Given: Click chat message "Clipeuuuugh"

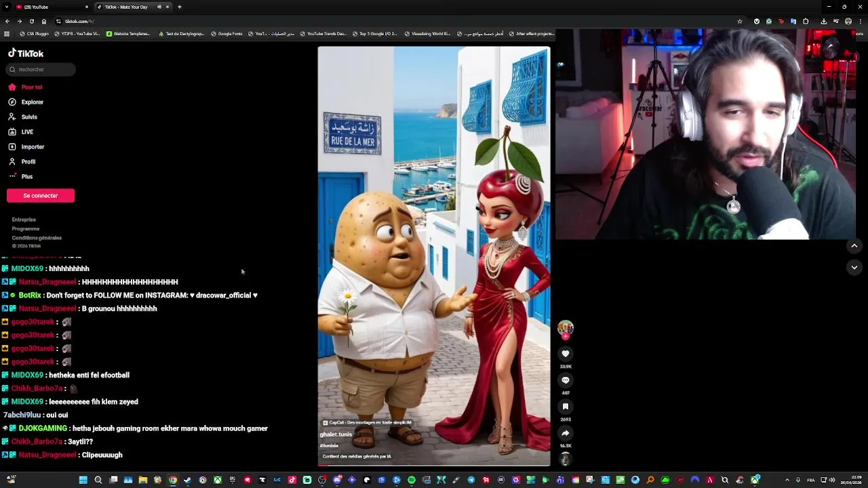Looking at the screenshot, I should [x=102, y=455].
